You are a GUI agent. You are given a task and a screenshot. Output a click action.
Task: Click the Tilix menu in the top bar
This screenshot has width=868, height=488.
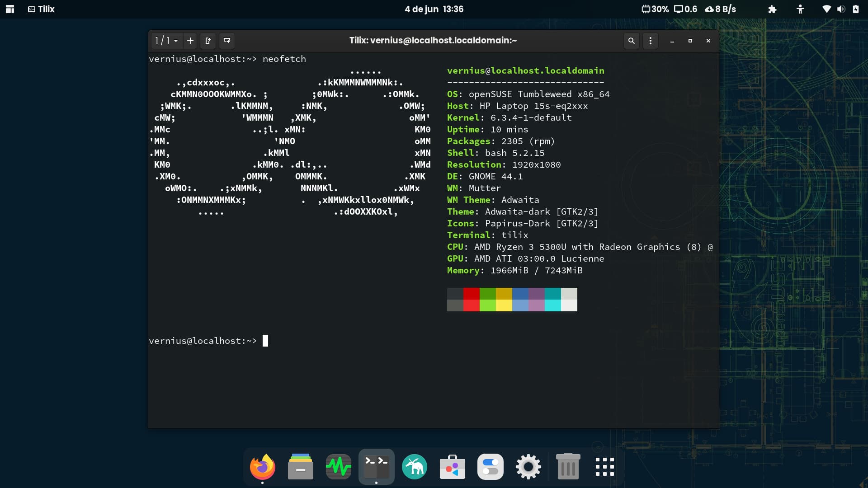tap(42, 9)
